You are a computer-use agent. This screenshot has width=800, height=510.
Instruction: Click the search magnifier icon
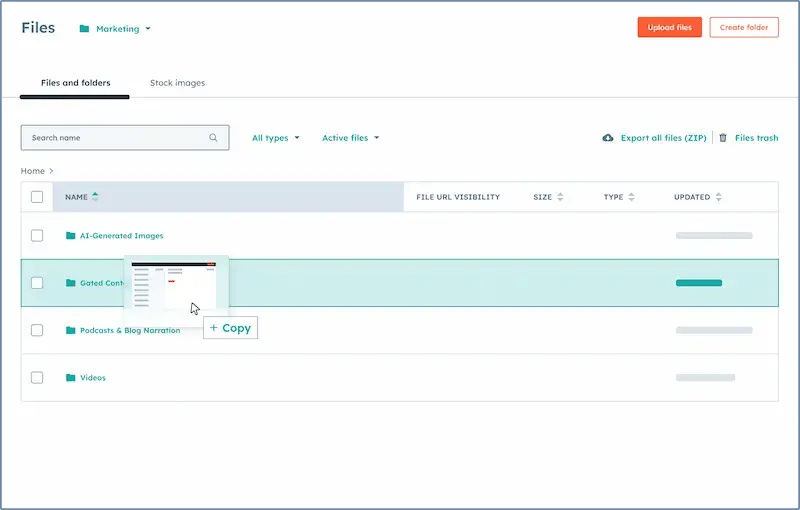213,138
